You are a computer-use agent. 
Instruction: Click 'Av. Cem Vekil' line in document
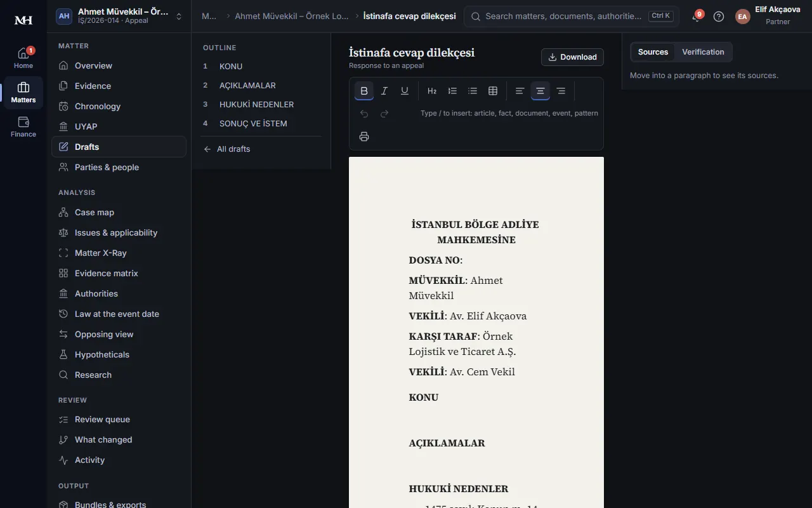point(482,372)
